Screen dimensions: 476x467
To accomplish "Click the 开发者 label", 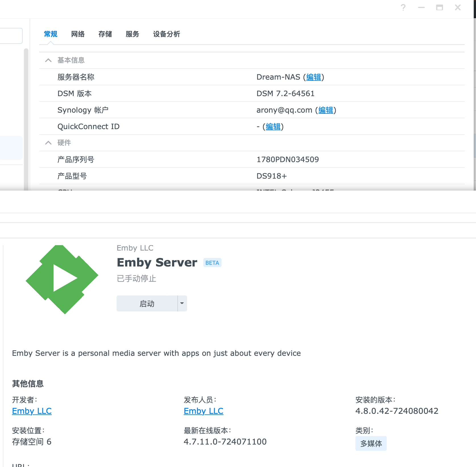I will pyautogui.click(x=24, y=400).
